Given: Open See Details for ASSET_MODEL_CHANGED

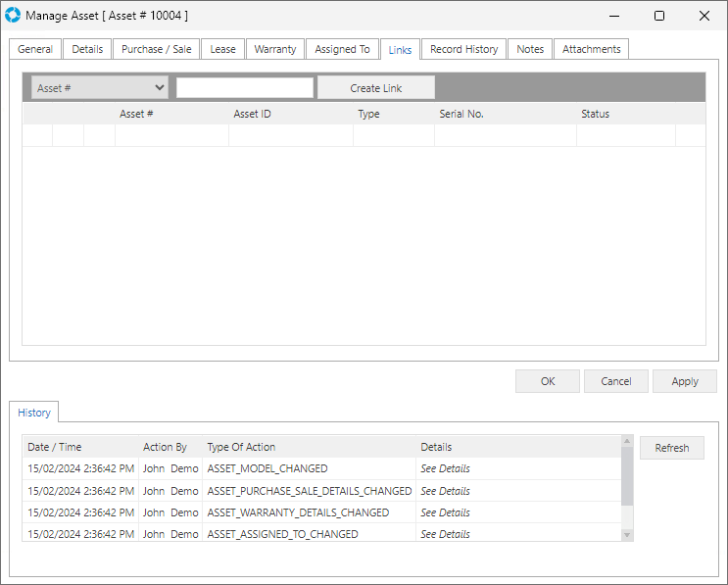Looking at the screenshot, I should 445,469.
